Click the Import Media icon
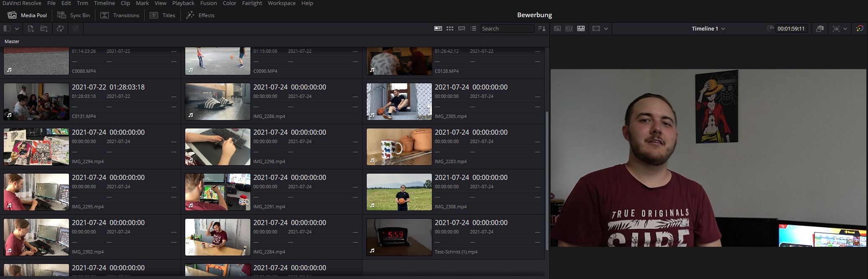 (31, 28)
